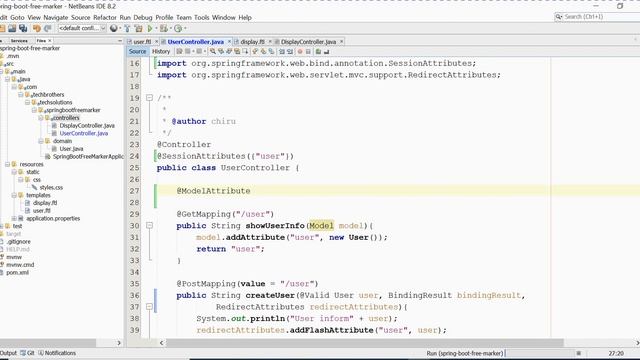Close the UserController.java tab

pyautogui.click(x=229, y=42)
